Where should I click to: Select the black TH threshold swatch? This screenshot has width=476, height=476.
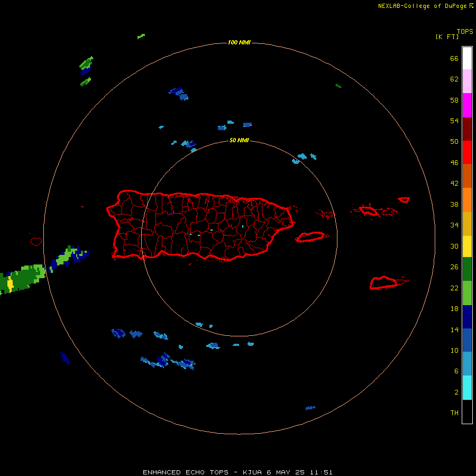coord(467,411)
